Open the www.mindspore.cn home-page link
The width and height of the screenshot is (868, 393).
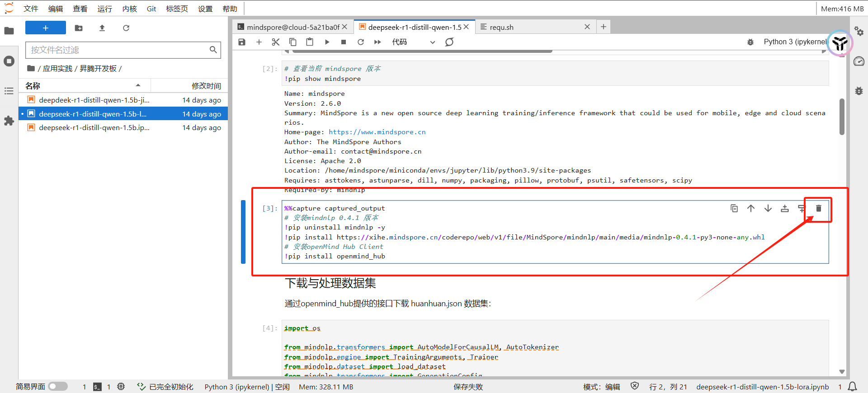[377, 132]
